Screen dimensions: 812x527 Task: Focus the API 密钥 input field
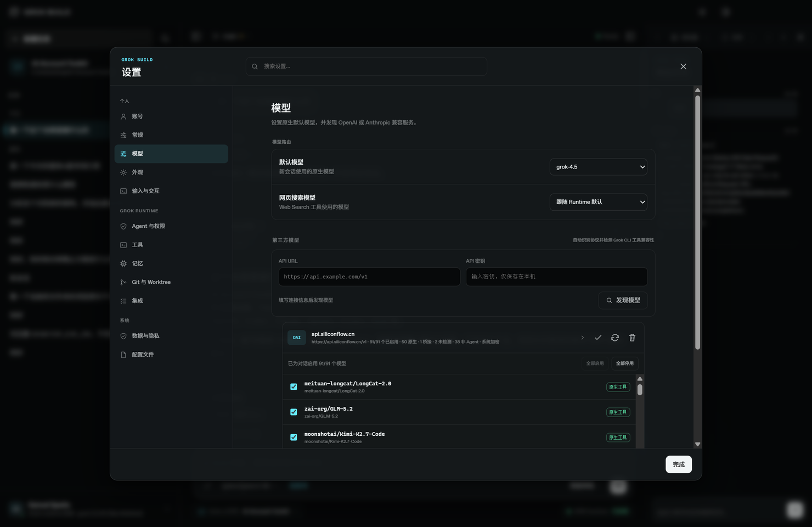556,277
